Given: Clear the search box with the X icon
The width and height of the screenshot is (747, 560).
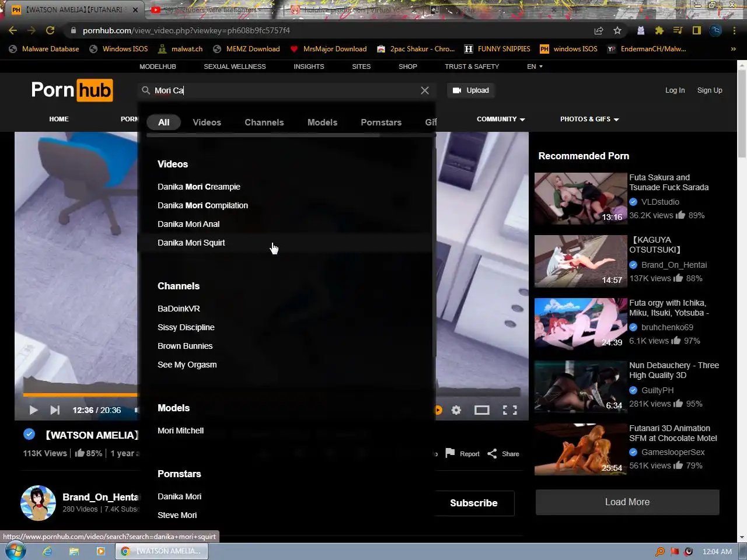Looking at the screenshot, I should (425, 90).
